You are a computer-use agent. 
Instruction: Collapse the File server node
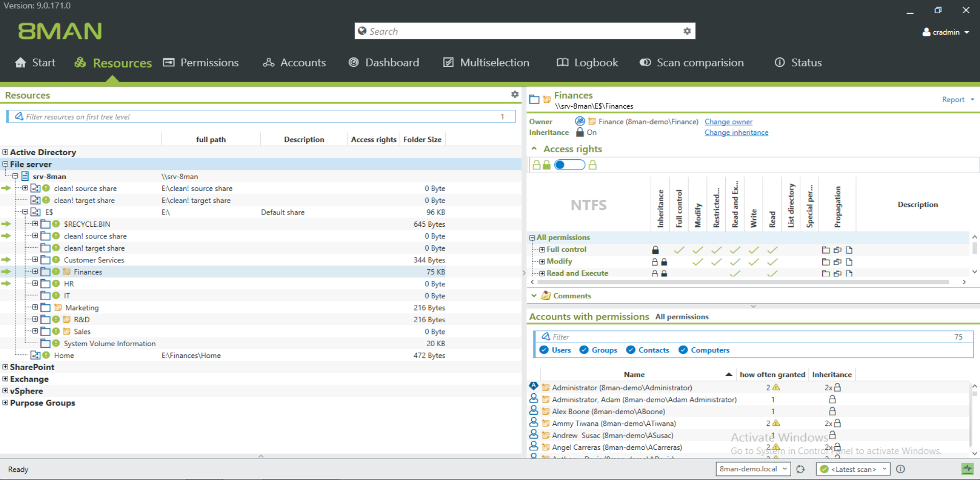(x=5, y=164)
